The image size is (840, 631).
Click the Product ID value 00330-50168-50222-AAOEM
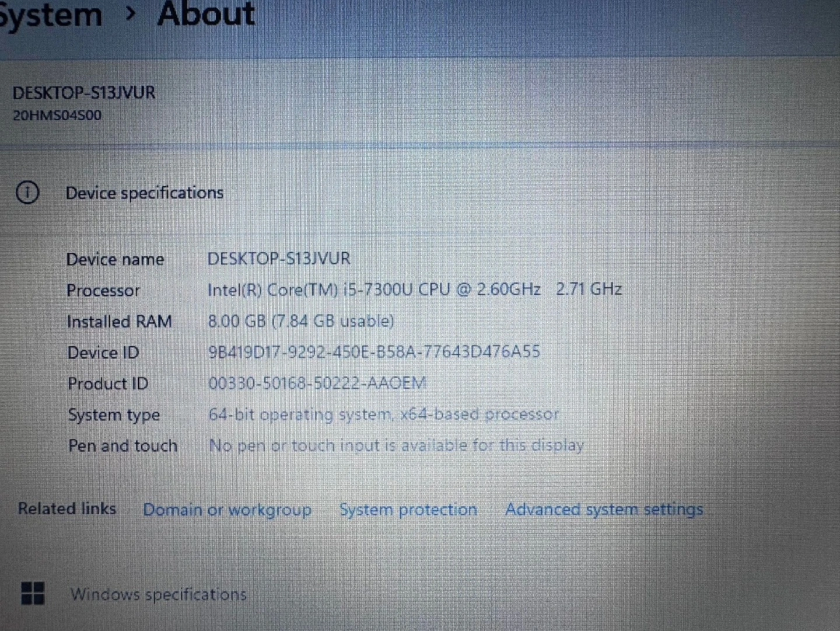pyautogui.click(x=317, y=383)
